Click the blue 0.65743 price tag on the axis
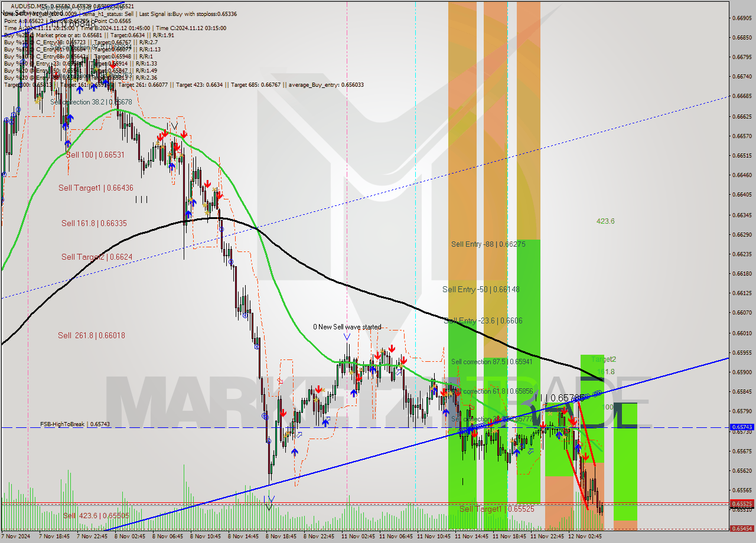 [x=742, y=427]
